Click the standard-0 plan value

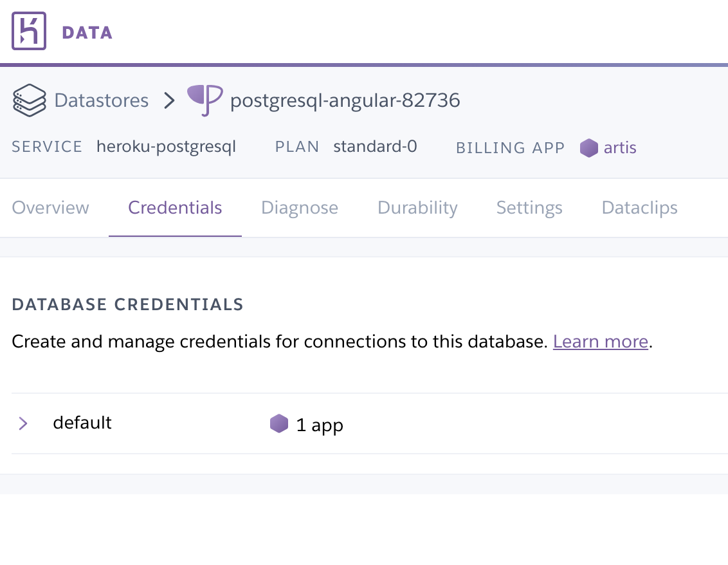pos(375,146)
